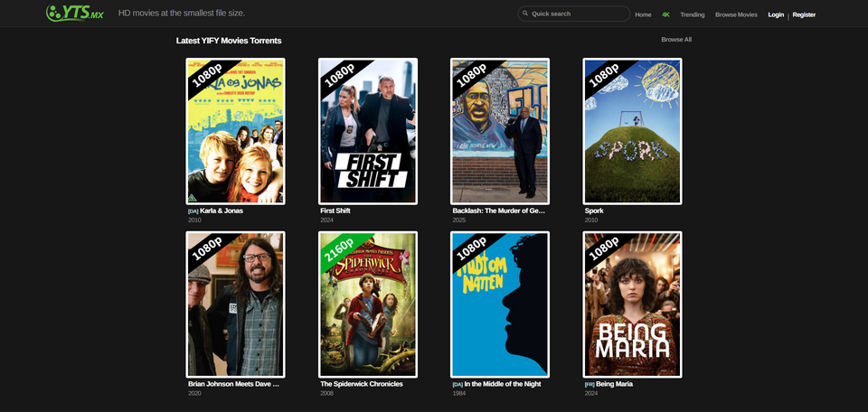The height and width of the screenshot is (412, 868).
Task: Click the Karla & Jonas title text
Action: (222, 211)
